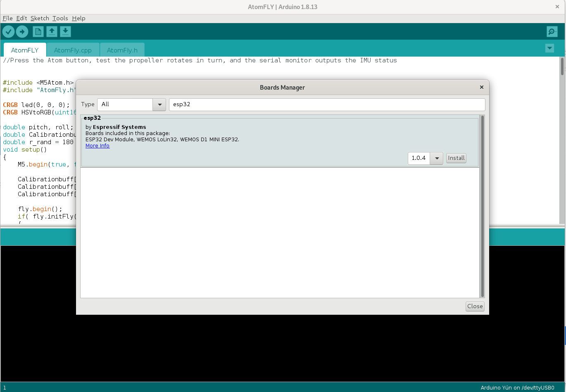
Task: Create a new sketch with New icon
Action: point(38,31)
